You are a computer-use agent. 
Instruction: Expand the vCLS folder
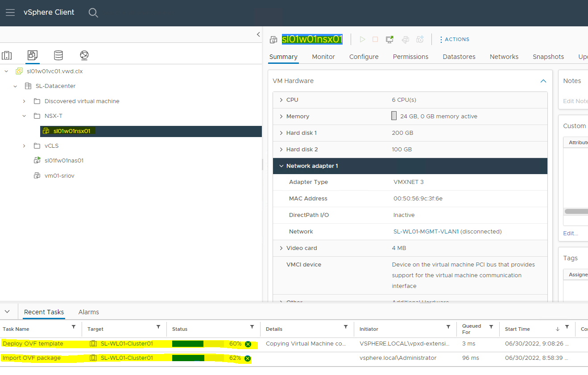click(x=24, y=146)
